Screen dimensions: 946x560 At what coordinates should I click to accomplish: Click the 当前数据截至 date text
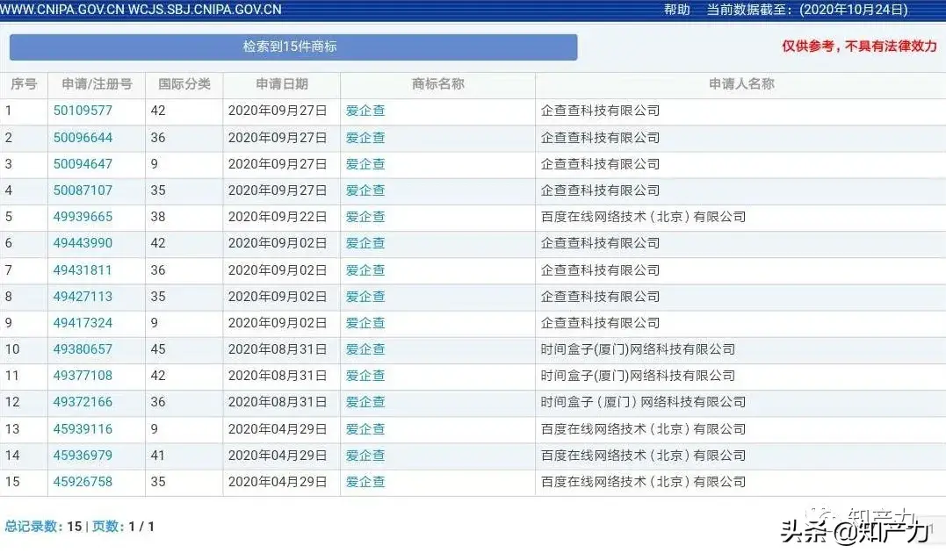(x=807, y=10)
